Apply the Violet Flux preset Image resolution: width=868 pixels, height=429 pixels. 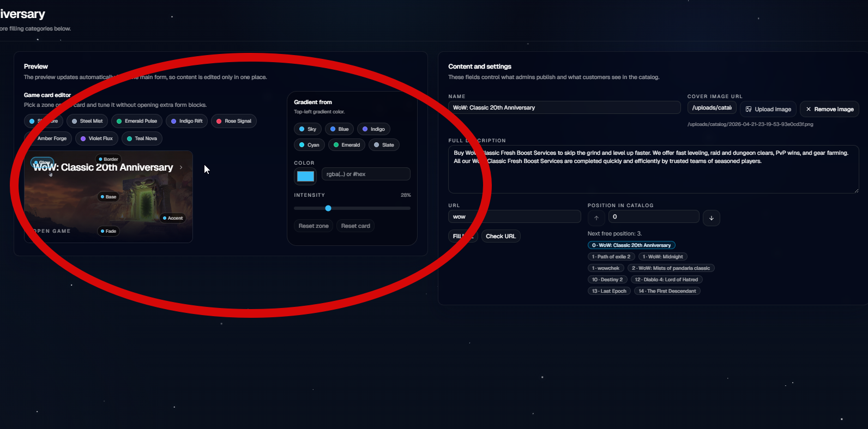(x=97, y=138)
